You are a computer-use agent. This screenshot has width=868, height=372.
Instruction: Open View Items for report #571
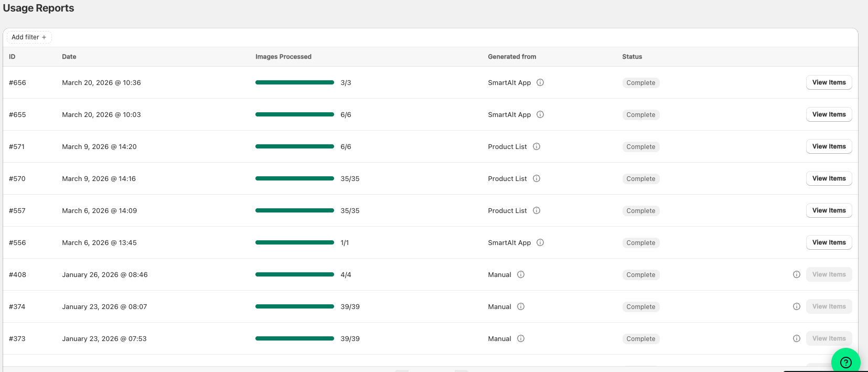tap(829, 146)
